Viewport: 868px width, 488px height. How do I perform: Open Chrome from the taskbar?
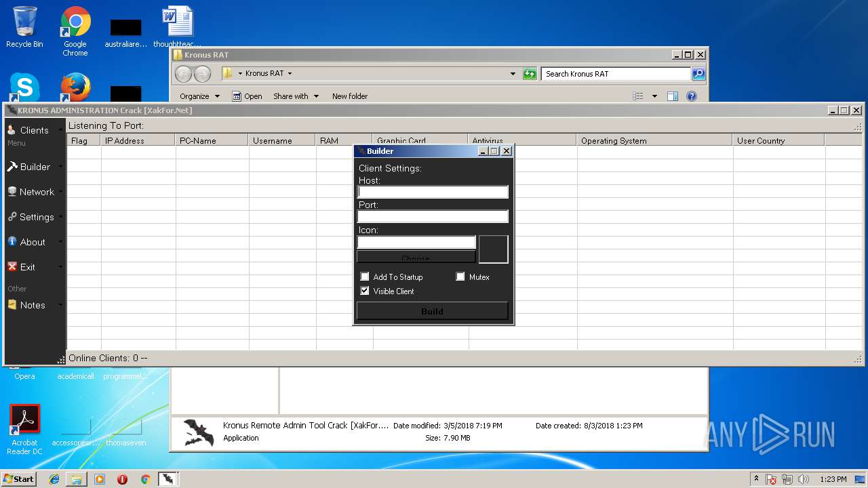click(145, 479)
